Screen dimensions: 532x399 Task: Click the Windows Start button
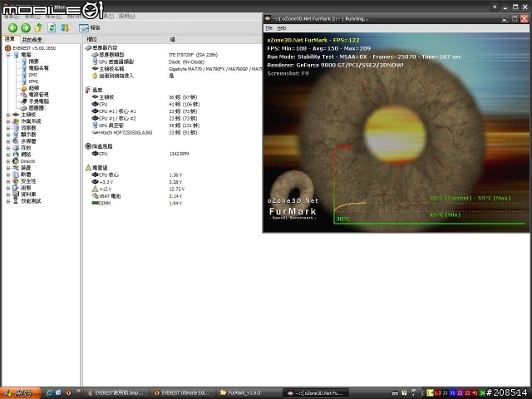point(20,393)
